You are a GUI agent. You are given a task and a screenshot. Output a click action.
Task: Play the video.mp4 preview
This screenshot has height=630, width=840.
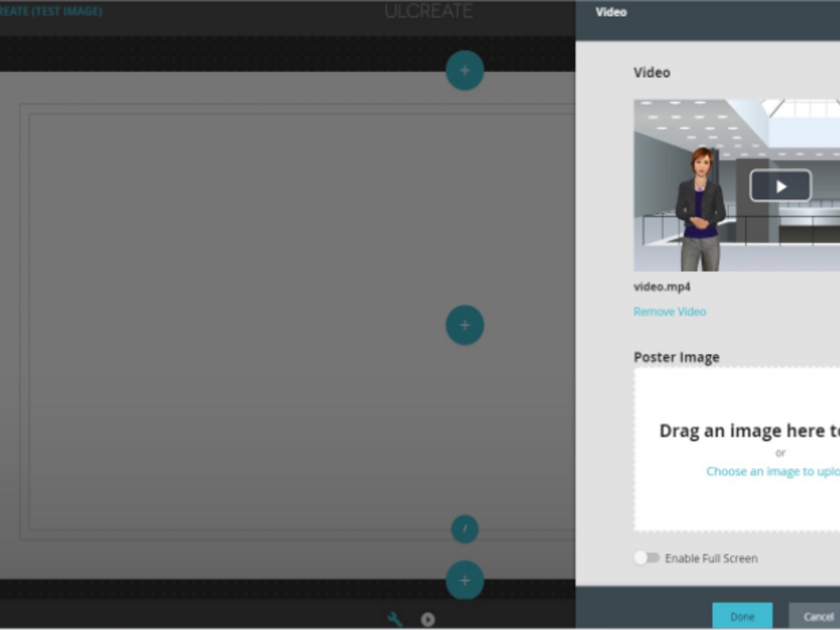780,186
